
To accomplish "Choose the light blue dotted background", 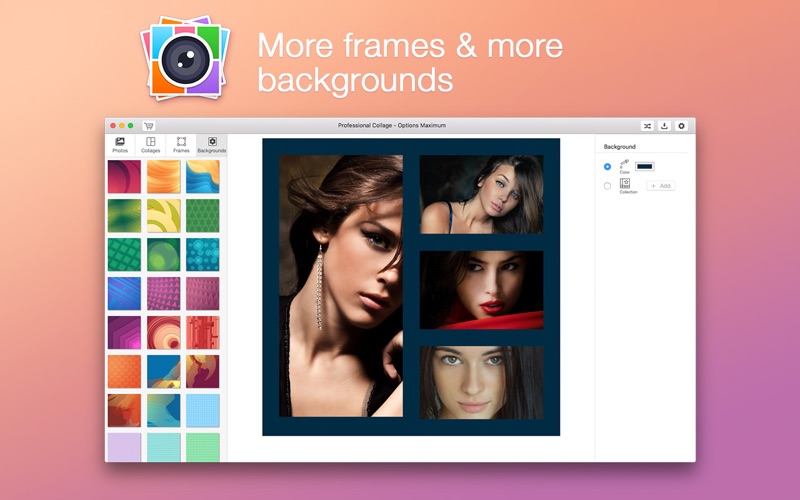I will (203, 410).
